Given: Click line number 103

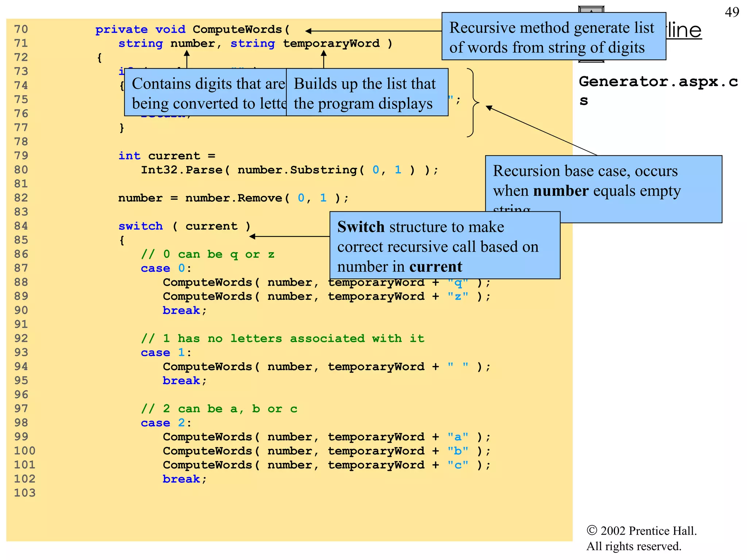Looking at the screenshot, I should [25, 493].
